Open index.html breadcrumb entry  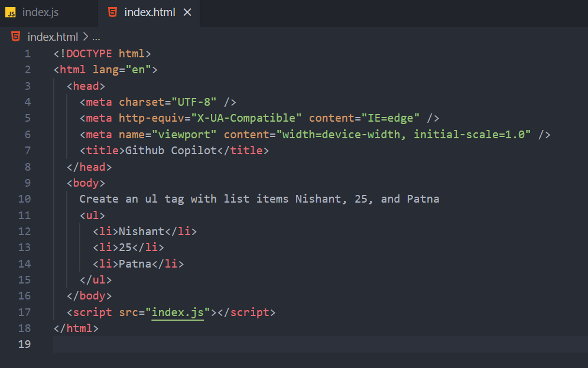point(53,37)
